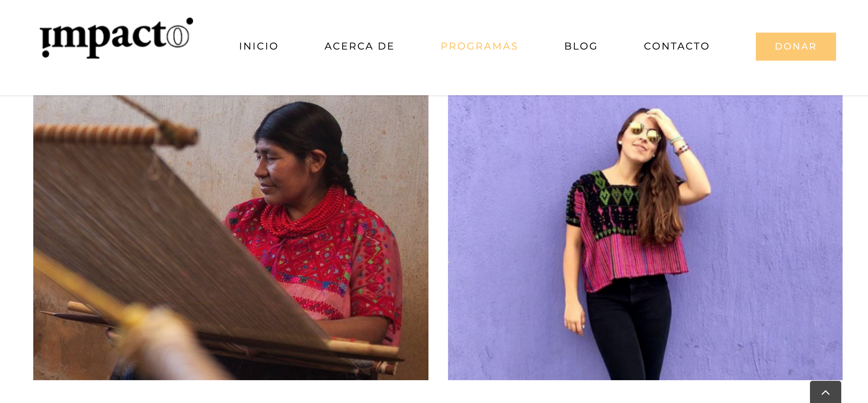This screenshot has height=403, width=868.
Task: Navigate to the Contacto page
Action: pyautogui.click(x=677, y=46)
